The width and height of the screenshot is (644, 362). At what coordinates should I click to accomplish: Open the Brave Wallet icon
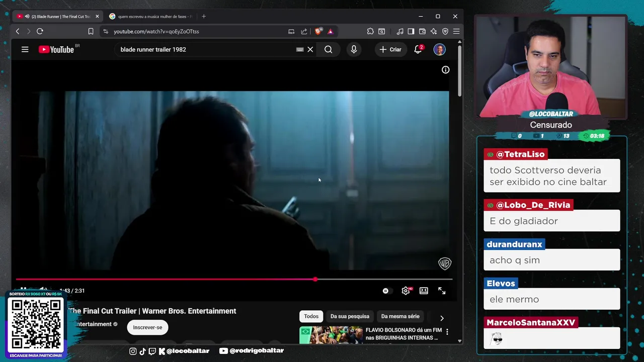pos(422,31)
